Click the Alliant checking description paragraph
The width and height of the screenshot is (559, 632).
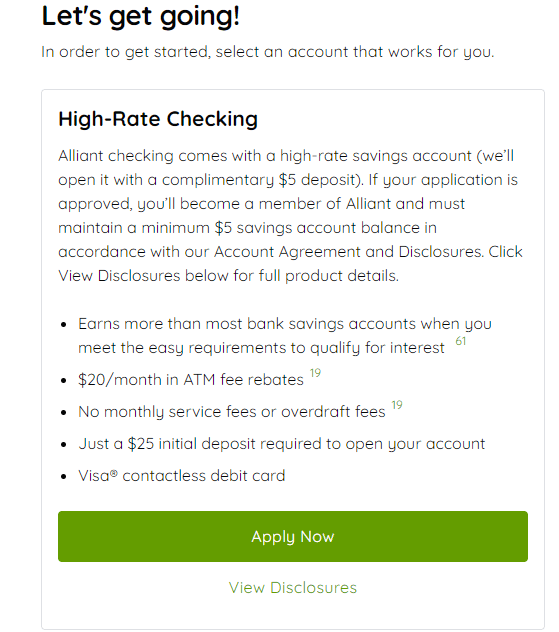click(x=290, y=216)
